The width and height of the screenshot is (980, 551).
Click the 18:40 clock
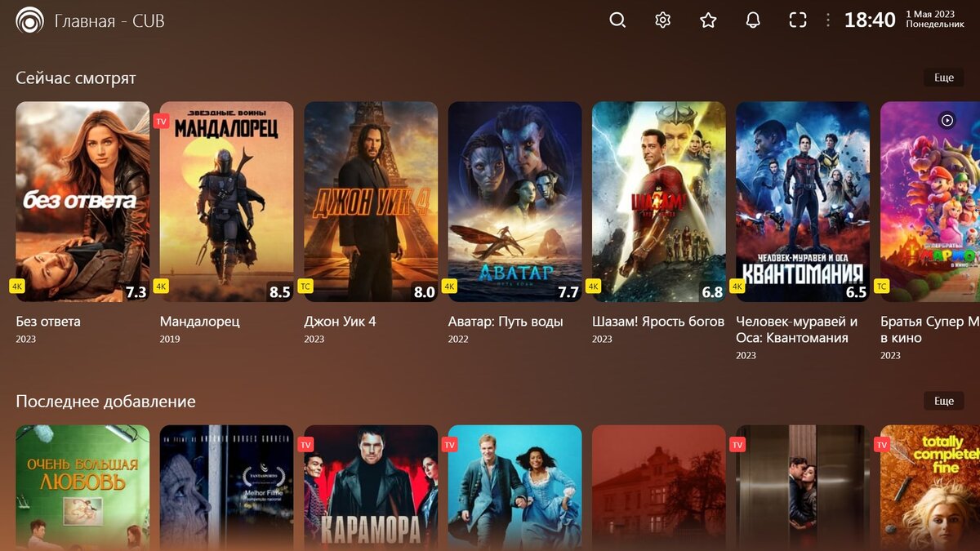click(x=870, y=20)
